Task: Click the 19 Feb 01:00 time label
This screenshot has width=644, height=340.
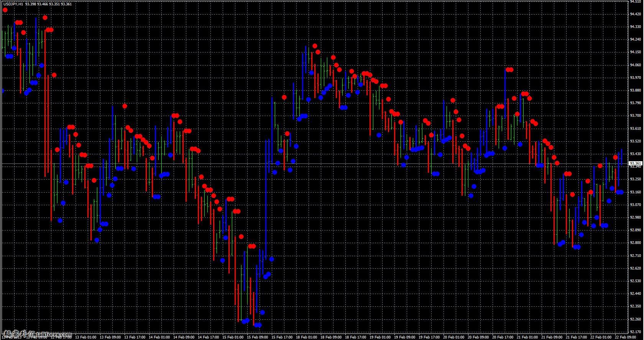Action: [380, 337]
